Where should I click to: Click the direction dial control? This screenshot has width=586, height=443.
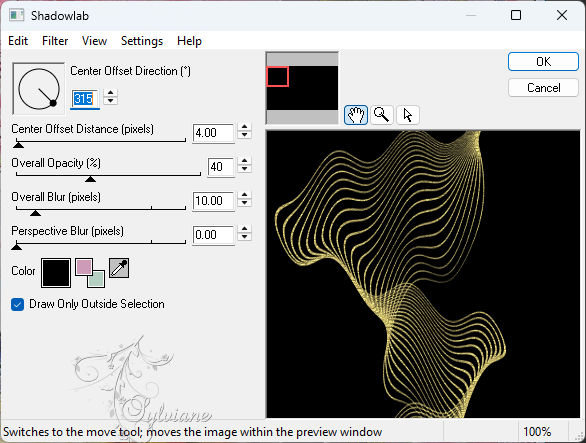pyautogui.click(x=38, y=89)
